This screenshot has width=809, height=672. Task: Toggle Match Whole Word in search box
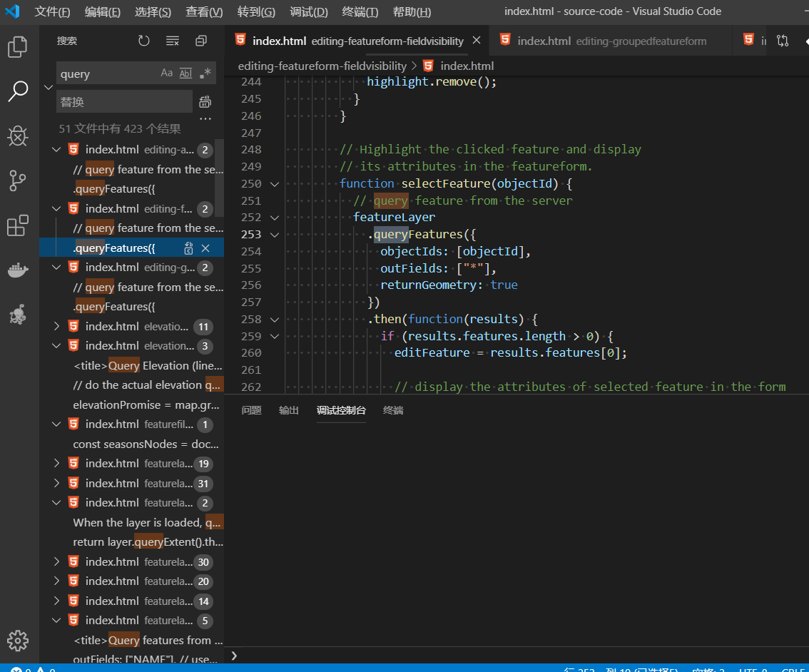[x=185, y=73]
